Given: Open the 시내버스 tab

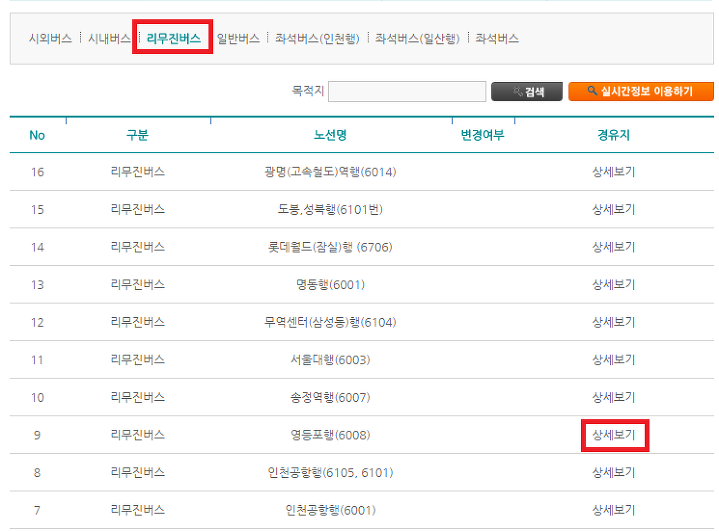Looking at the screenshot, I should point(109,39).
